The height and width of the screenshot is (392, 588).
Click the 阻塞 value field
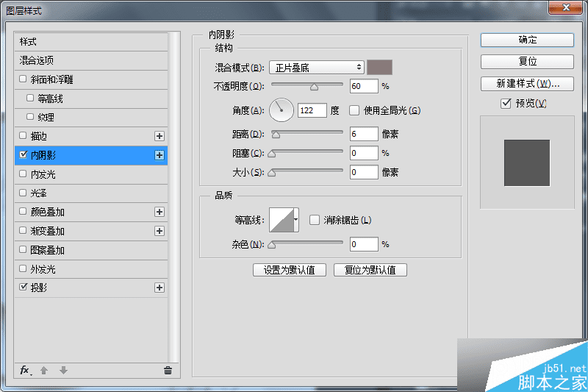(364, 153)
